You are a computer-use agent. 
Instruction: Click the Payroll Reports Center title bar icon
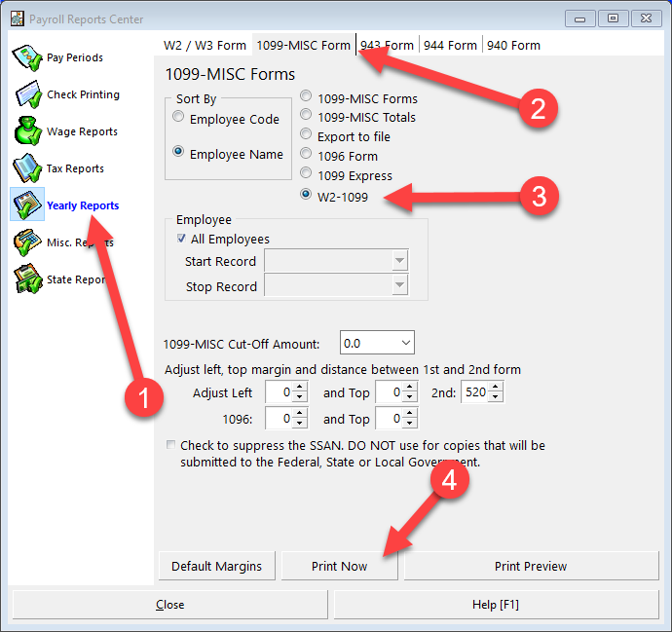(17, 19)
